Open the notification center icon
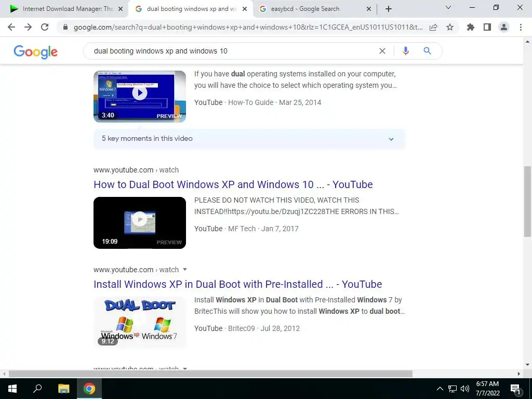Image resolution: width=532 pixels, height=399 pixels. 516,389
